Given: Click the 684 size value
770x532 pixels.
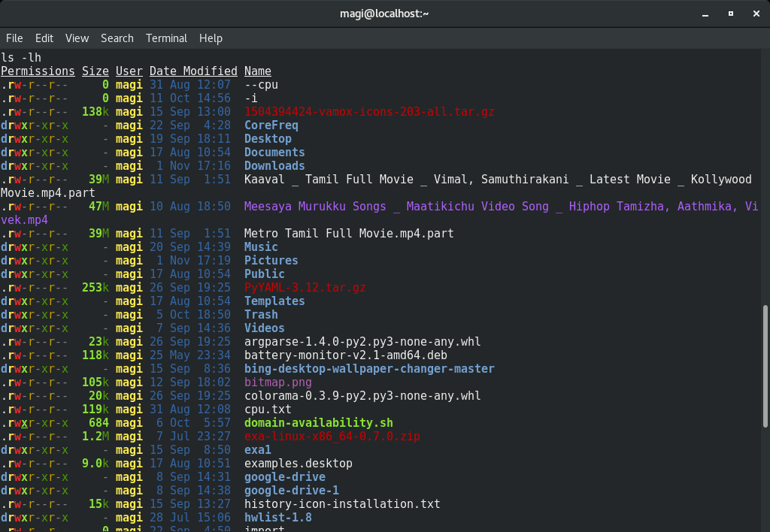Looking at the screenshot, I should [x=99, y=422].
